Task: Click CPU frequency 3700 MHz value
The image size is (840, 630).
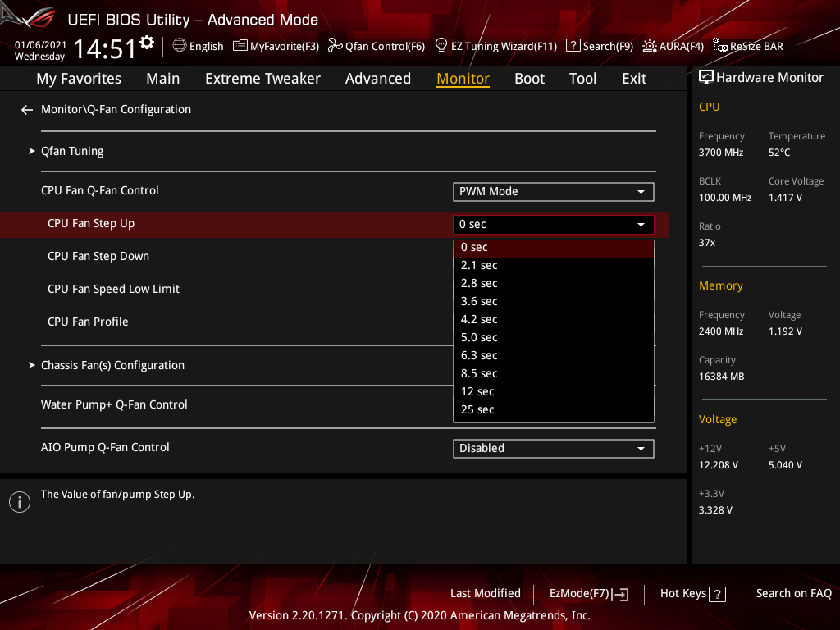Action: pyautogui.click(x=721, y=153)
